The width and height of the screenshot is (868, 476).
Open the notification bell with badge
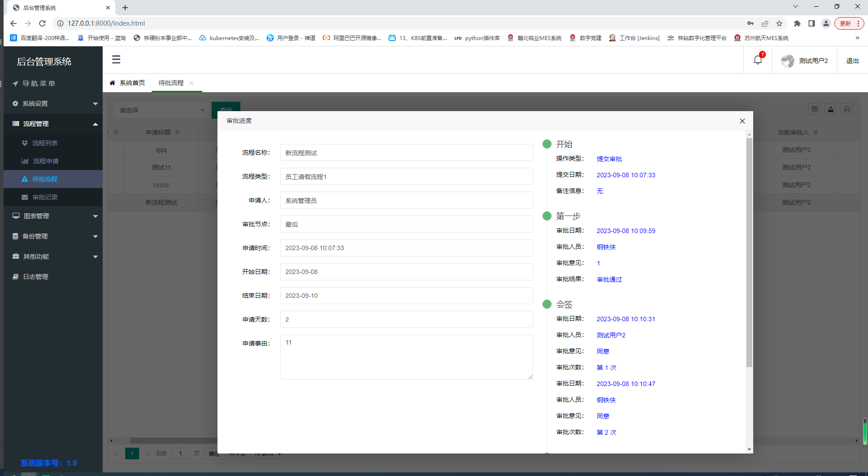[758, 60]
